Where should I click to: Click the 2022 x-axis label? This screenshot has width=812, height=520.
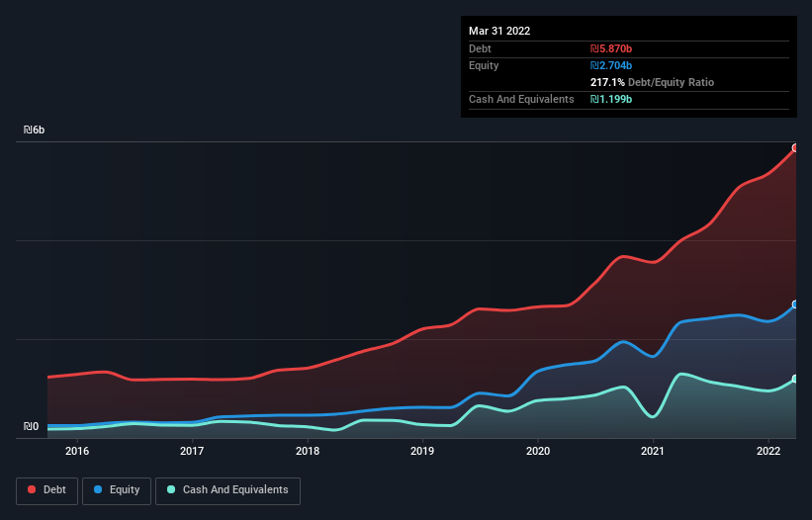(768, 451)
